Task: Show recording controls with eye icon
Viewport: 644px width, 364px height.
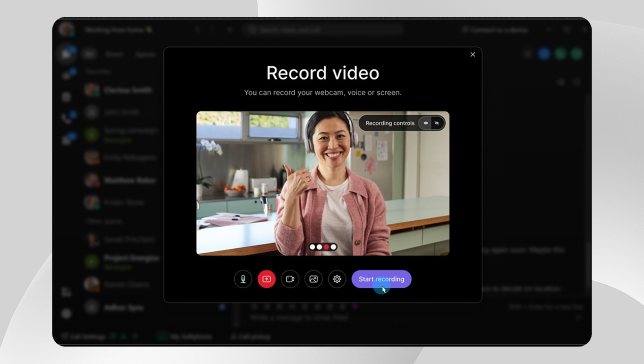Action: coord(425,123)
